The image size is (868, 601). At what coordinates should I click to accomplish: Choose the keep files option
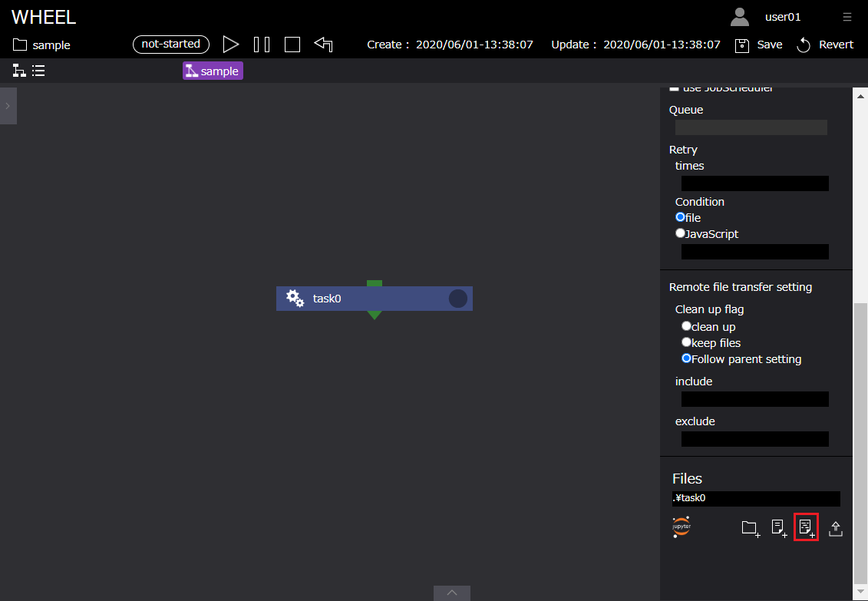686,342
